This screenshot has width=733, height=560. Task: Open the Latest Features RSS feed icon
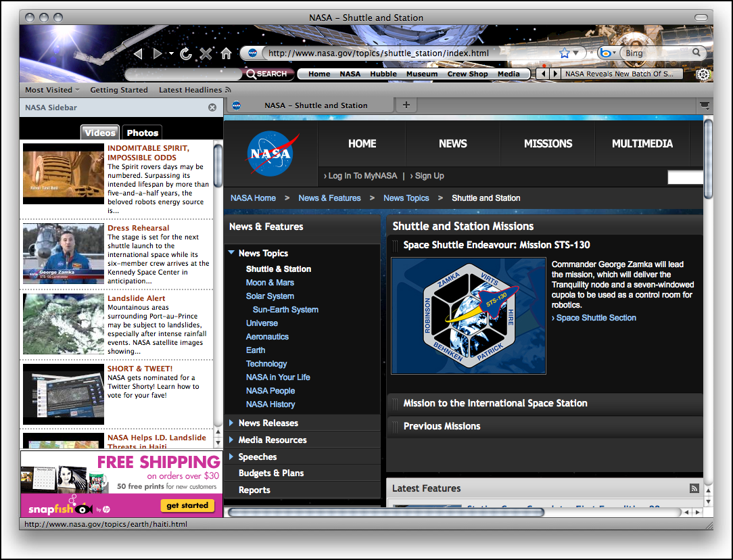point(694,488)
